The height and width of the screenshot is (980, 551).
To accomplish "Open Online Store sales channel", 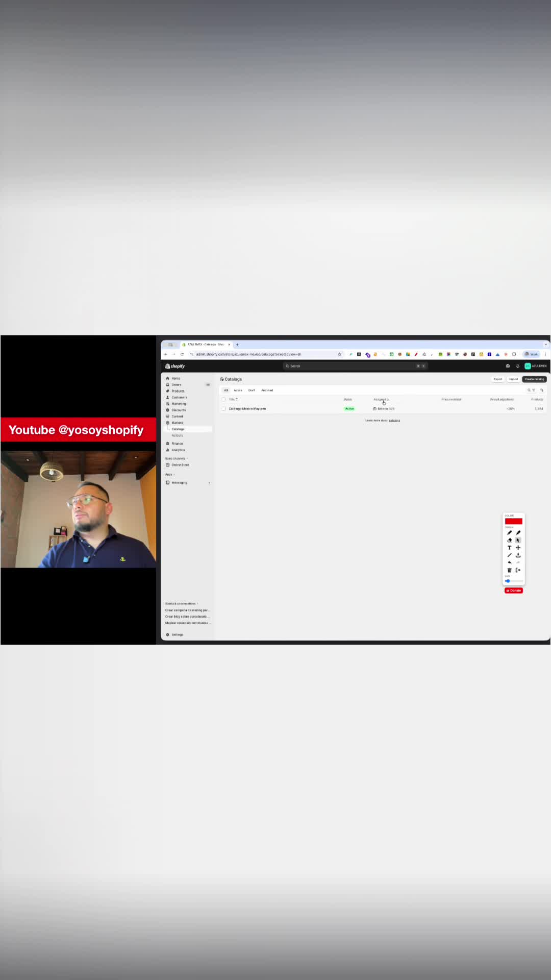I will [180, 465].
